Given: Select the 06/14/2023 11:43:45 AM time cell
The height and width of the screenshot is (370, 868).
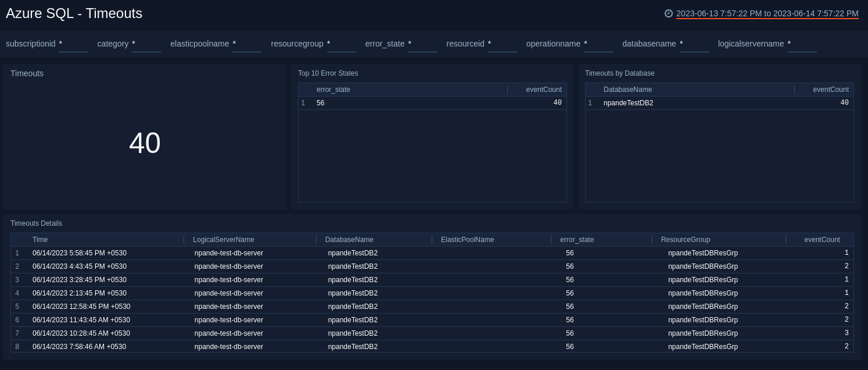Looking at the screenshot, I should point(81,320).
